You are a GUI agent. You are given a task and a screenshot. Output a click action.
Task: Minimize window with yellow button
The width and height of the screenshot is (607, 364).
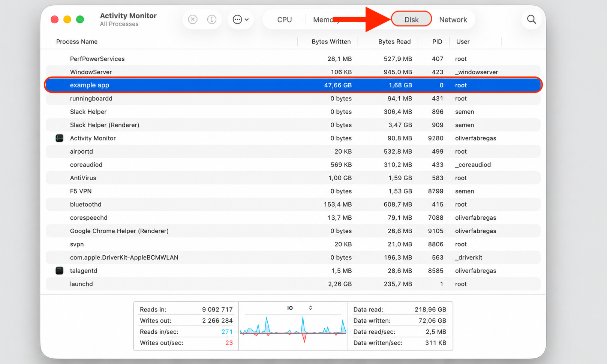pyautogui.click(x=67, y=19)
